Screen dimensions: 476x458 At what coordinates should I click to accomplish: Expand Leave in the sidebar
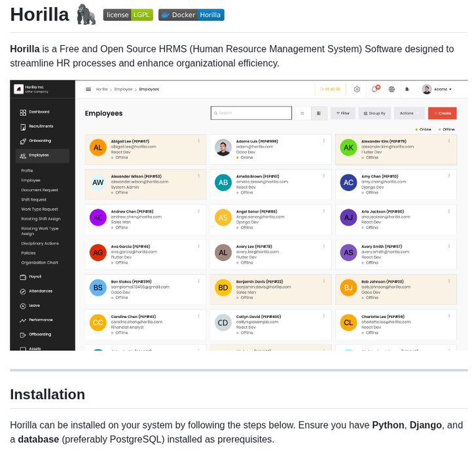click(29, 306)
